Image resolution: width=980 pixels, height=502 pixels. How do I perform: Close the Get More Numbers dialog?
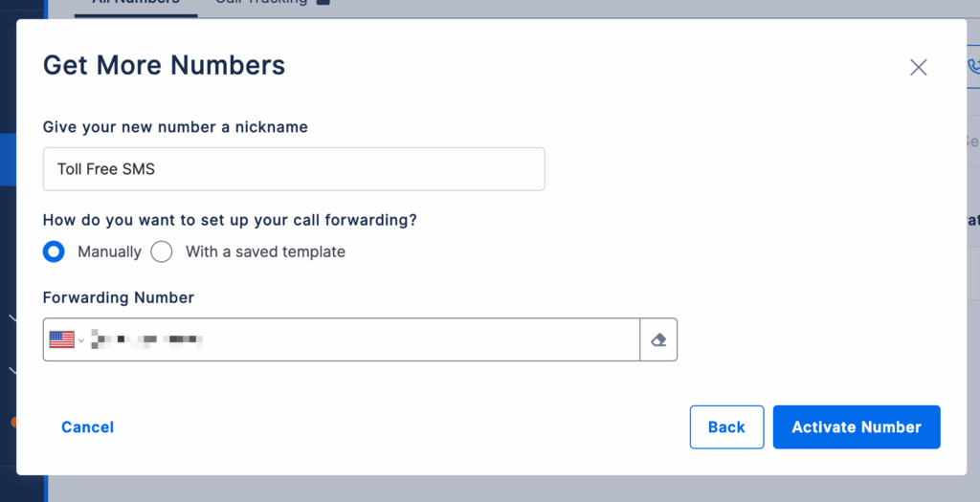coord(919,67)
